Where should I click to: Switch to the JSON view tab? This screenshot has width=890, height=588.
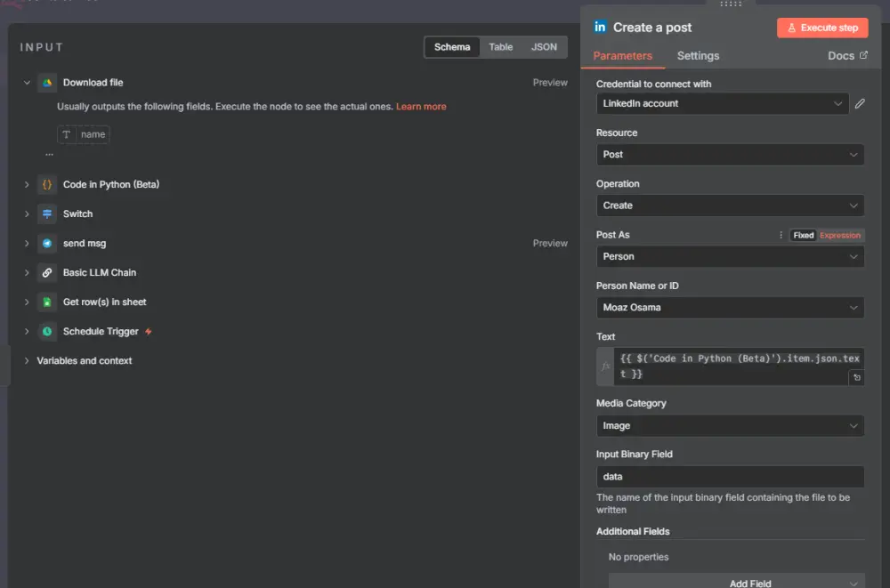544,47
